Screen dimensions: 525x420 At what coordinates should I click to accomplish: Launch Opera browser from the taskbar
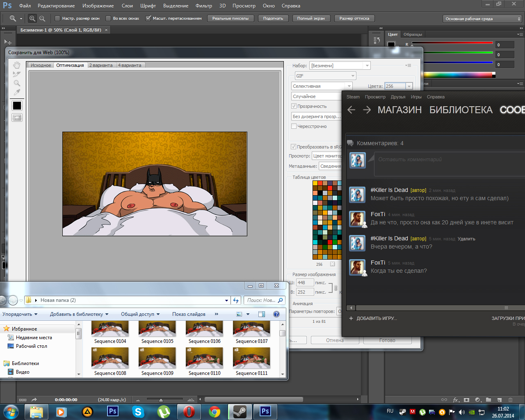189,411
